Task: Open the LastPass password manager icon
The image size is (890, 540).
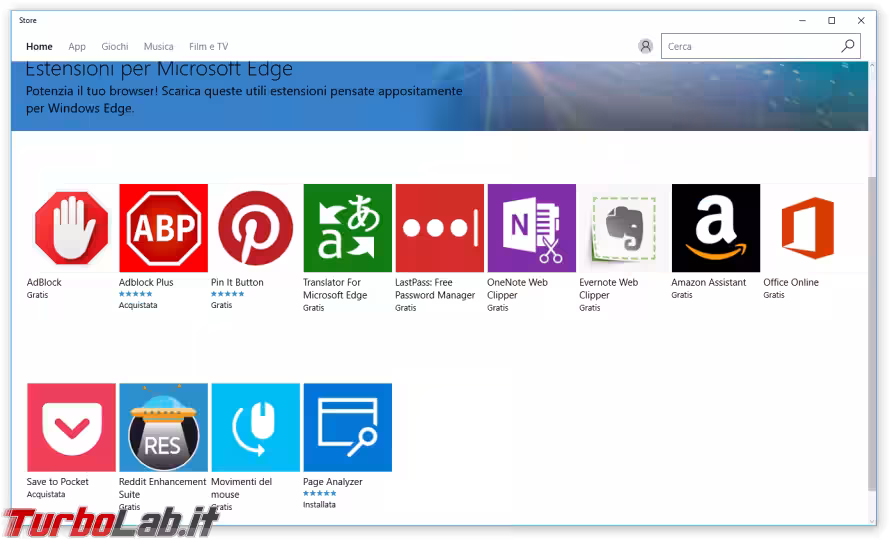Action: [439, 228]
